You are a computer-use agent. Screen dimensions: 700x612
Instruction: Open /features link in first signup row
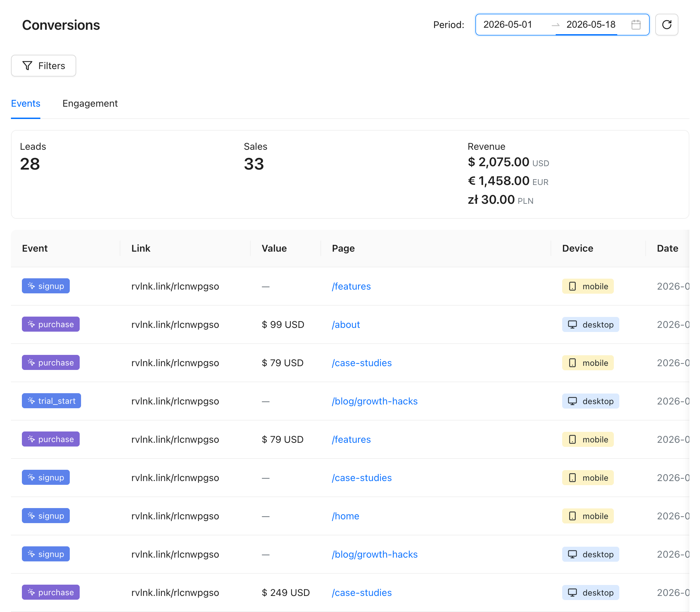(x=351, y=286)
